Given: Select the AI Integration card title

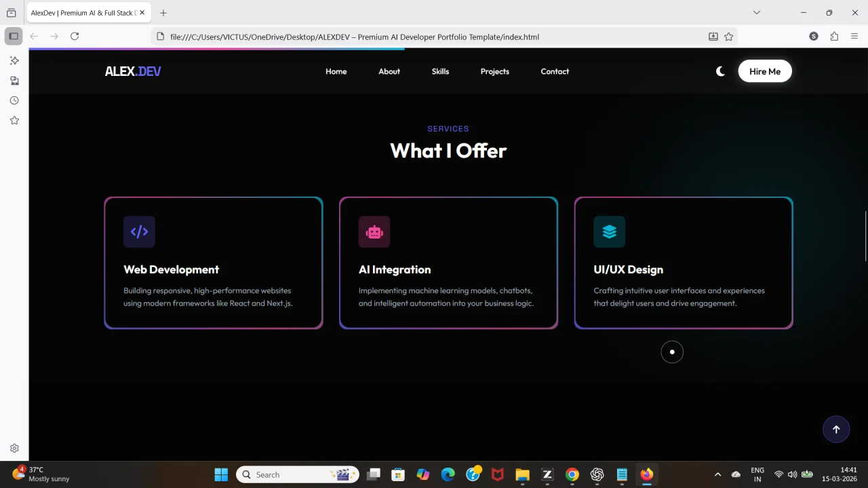Looking at the screenshot, I should point(395,269).
